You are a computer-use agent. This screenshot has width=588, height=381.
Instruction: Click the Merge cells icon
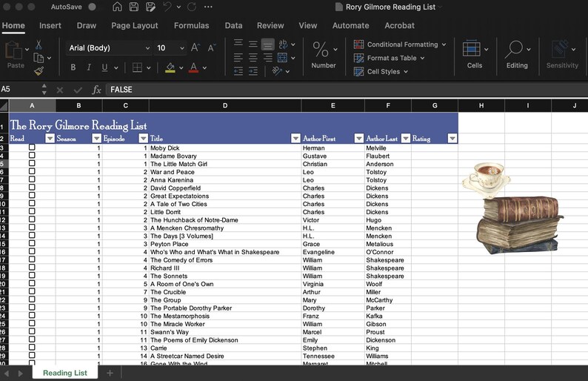(282, 58)
